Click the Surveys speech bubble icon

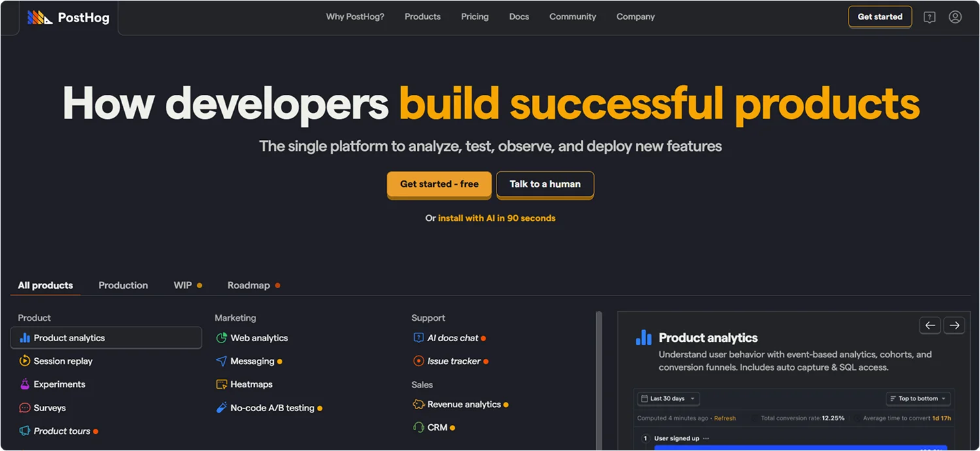pyautogui.click(x=25, y=408)
